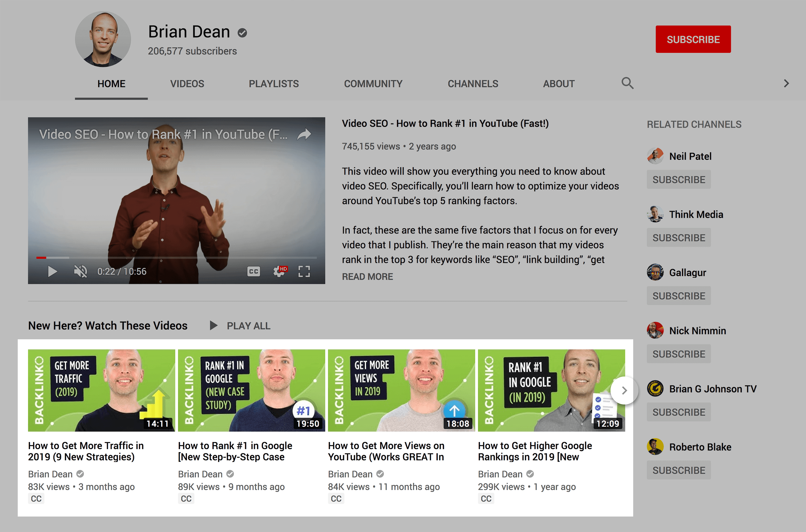The width and height of the screenshot is (806, 532).
Task: Open the channel search magnifier icon
Action: [x=627, y=83]
